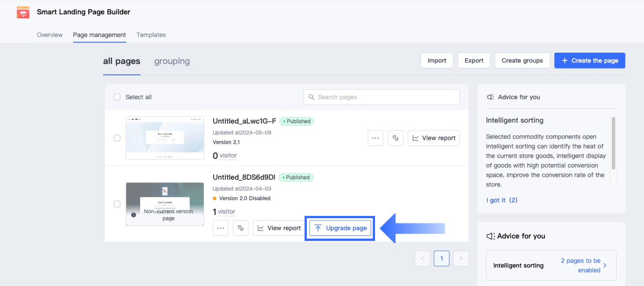644x286 pixels.
Task: Open the Templates tab
Action: [151, 35]
